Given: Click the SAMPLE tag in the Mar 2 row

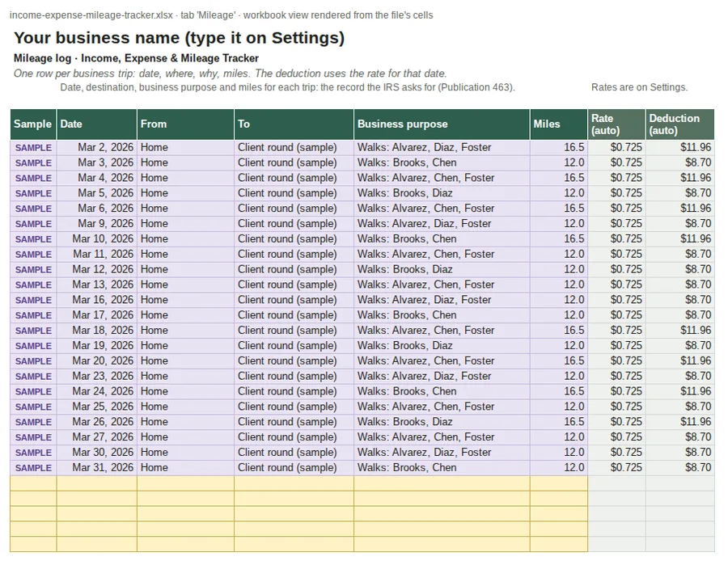Looking at the screenshot, I should click(x=33, y=148).
